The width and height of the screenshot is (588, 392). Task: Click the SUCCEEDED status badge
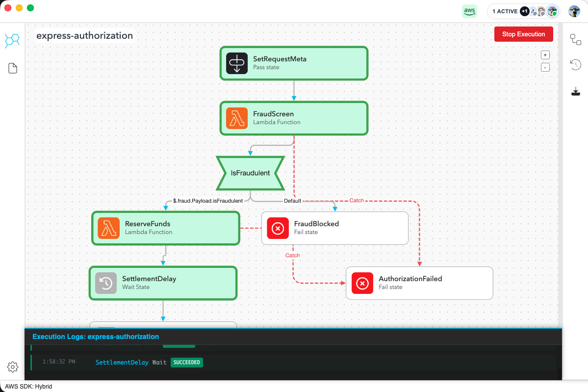(187, 363)
